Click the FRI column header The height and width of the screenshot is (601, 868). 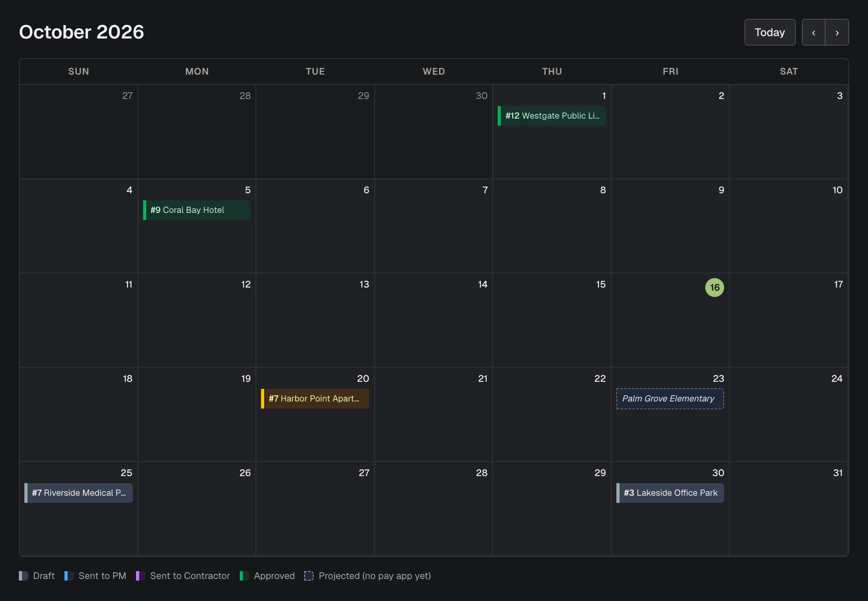[x=670, y=71]
